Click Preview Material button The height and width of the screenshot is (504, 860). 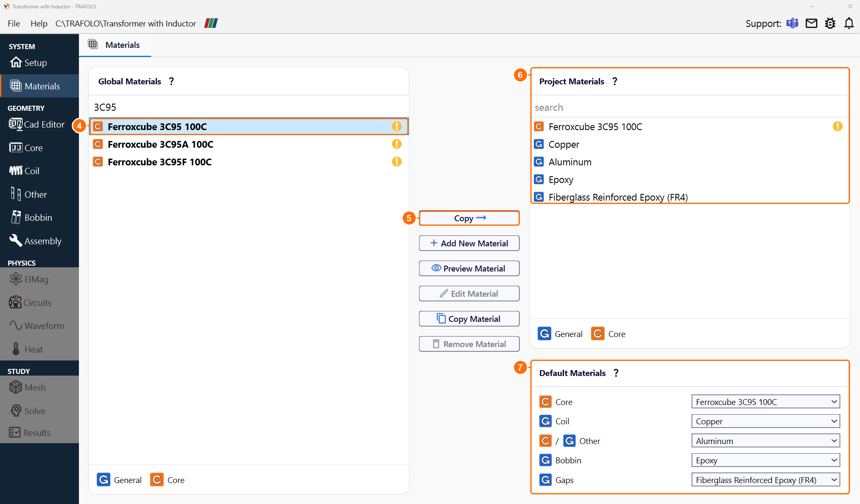(469, 268)
